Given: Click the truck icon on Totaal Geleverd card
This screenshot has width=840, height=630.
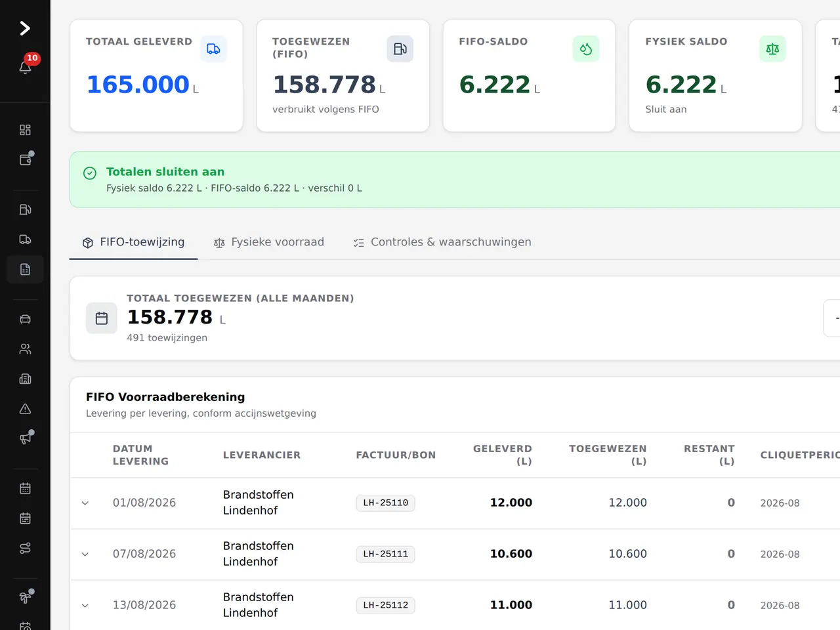Looking at the screenshot, I should pos(213,49).
